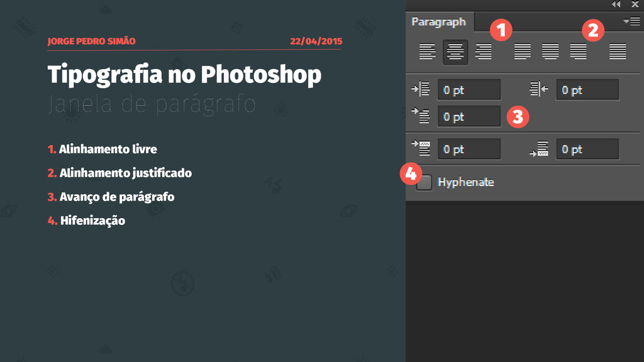Open the Paragraph panel flyout menu
644x362 pixels.
(x=631, y=21)
